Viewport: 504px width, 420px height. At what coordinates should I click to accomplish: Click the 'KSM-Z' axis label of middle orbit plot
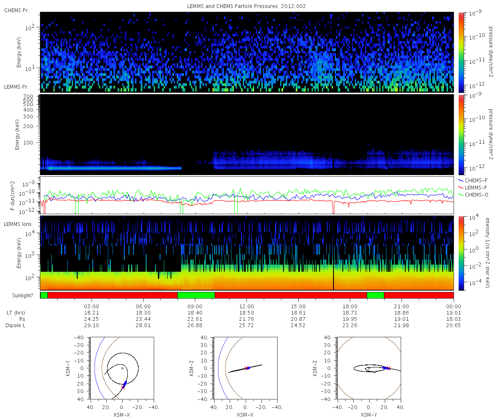pos(192,368)
